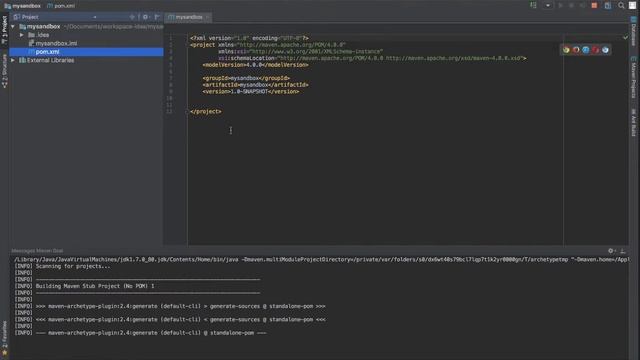Open the Maven Projects tool window tab
640x360 pixels.
(633, 78)
